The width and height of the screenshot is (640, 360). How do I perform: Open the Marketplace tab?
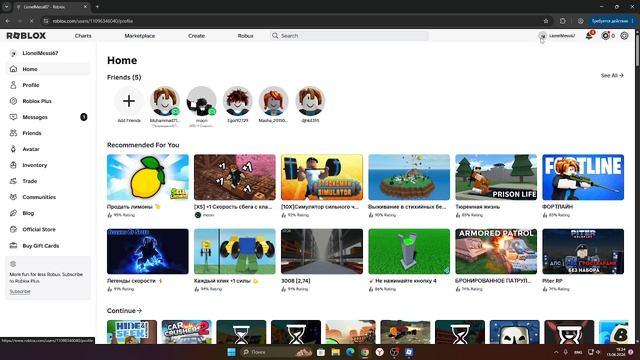(140, 36)
